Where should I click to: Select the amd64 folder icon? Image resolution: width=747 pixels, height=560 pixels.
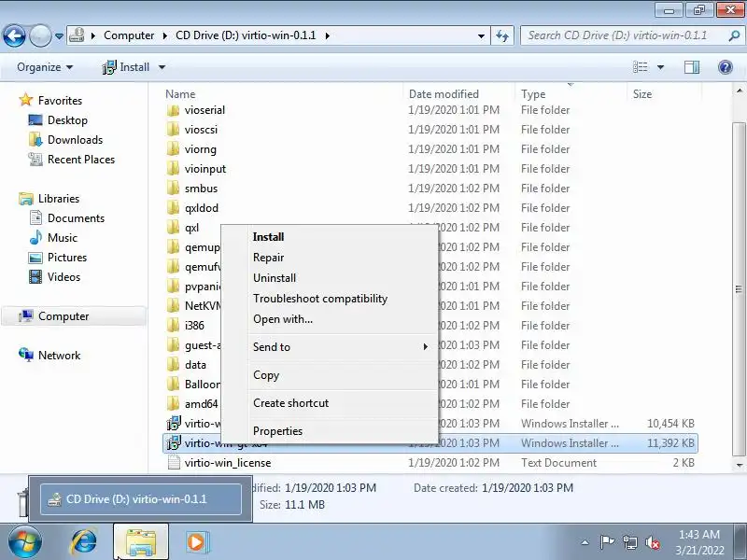(x=173, y=403)
